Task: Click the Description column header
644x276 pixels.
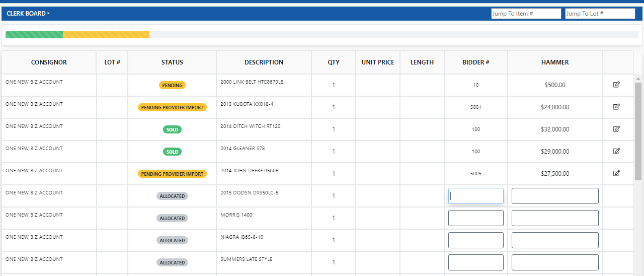Action: point(264,62)
